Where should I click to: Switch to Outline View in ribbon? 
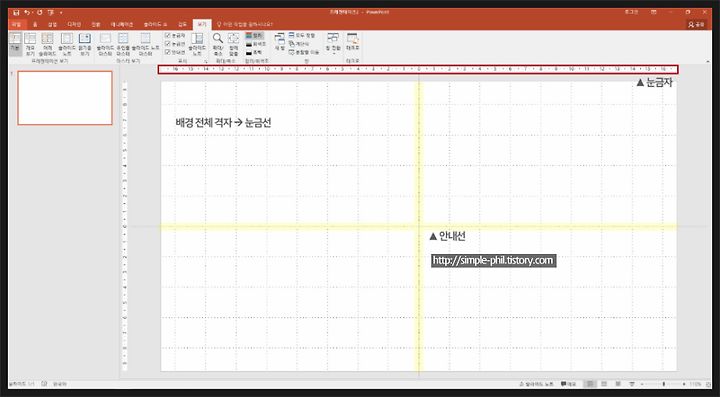click(x=30, y=44)
